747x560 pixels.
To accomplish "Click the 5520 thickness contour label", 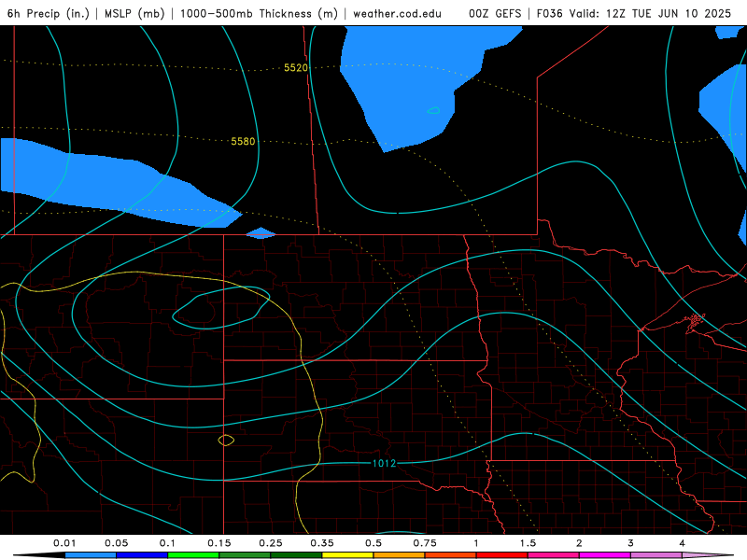I will point(296,67).
